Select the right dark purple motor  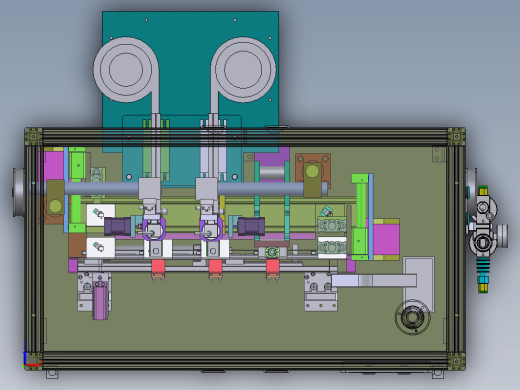tap(251, 225)
